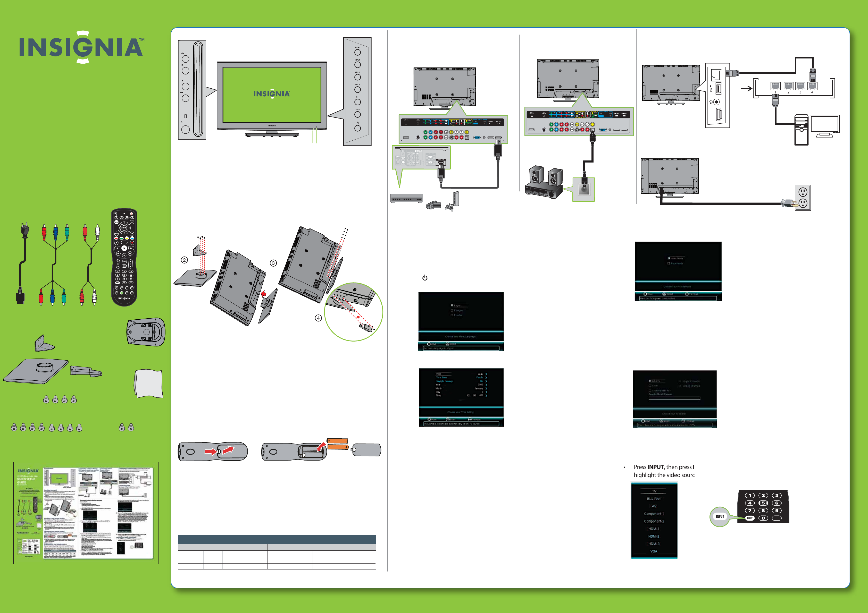Check the Español language checkbox
Screen dimensions: 868x613
point(452,315)
